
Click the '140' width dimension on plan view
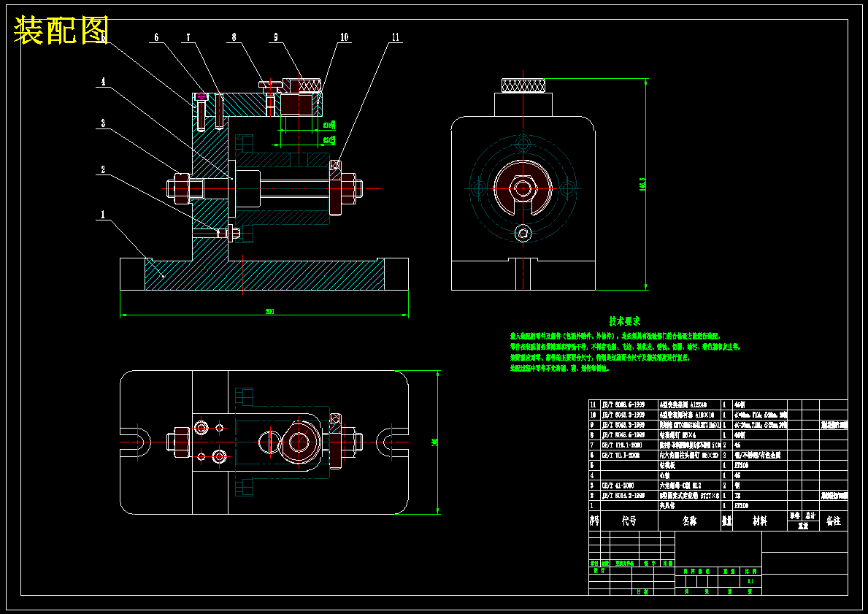[434, 442]
